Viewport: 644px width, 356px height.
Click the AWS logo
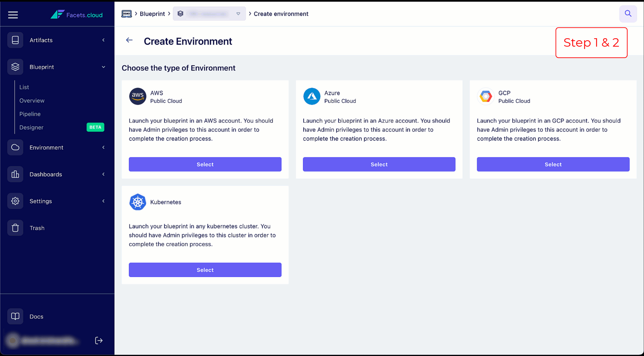(x=138, y=96)
